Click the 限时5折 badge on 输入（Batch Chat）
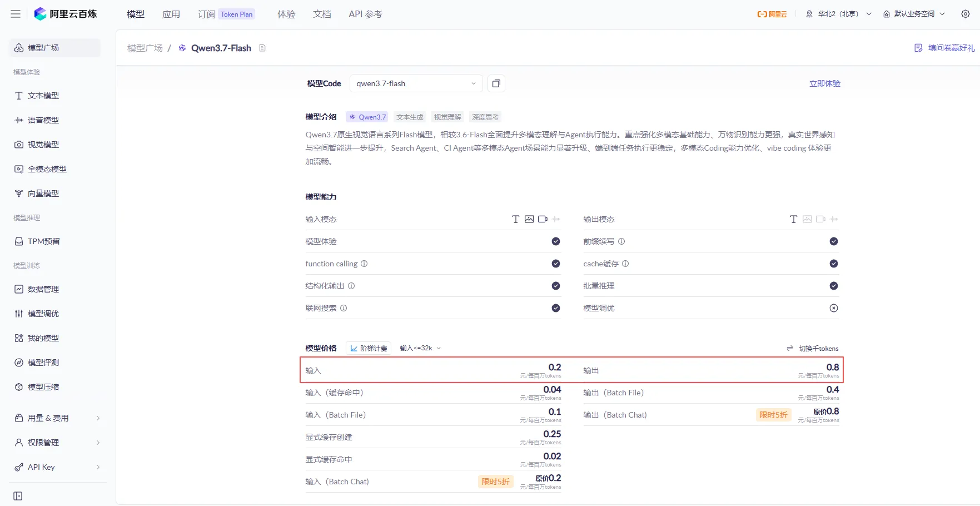Viewport: 980px width, 506px height. click(x=495, y=482)
